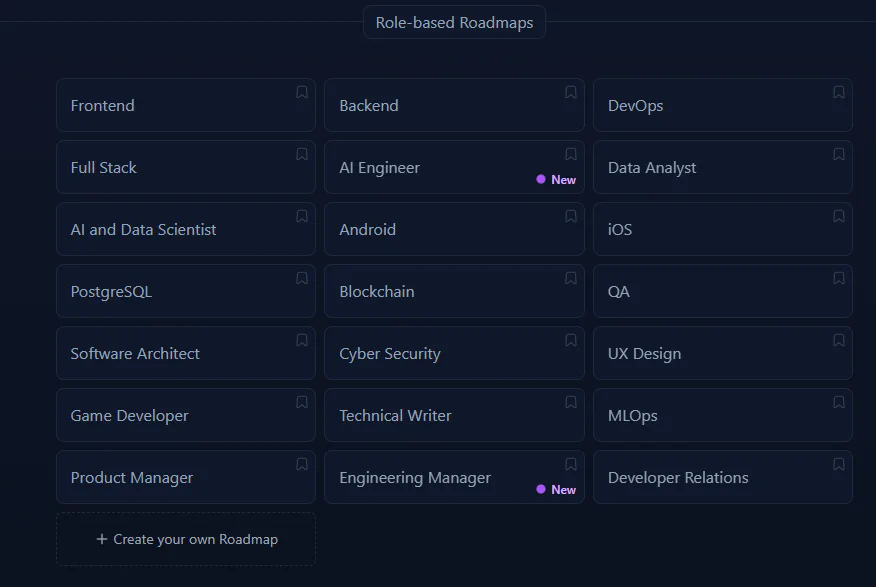Bookmark the PostgreSQL roadmap
The width and height of the screenshot is (876, 587).
pyautogui.click(x=302, y=278)
